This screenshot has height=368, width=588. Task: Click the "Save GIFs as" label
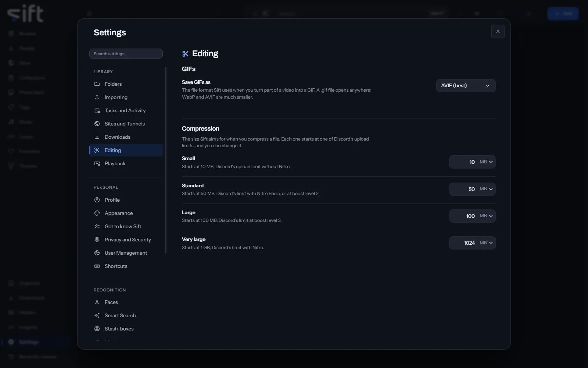coord(196,82)
